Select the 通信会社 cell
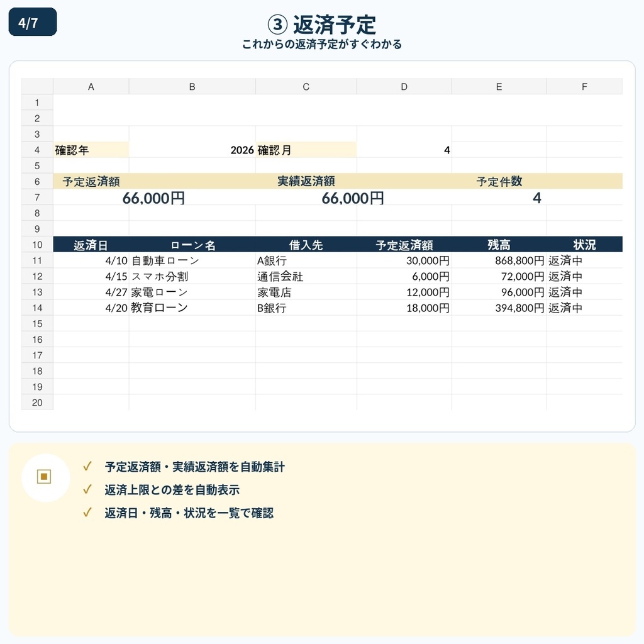644x644 pixels. click(x=306, y=277)
